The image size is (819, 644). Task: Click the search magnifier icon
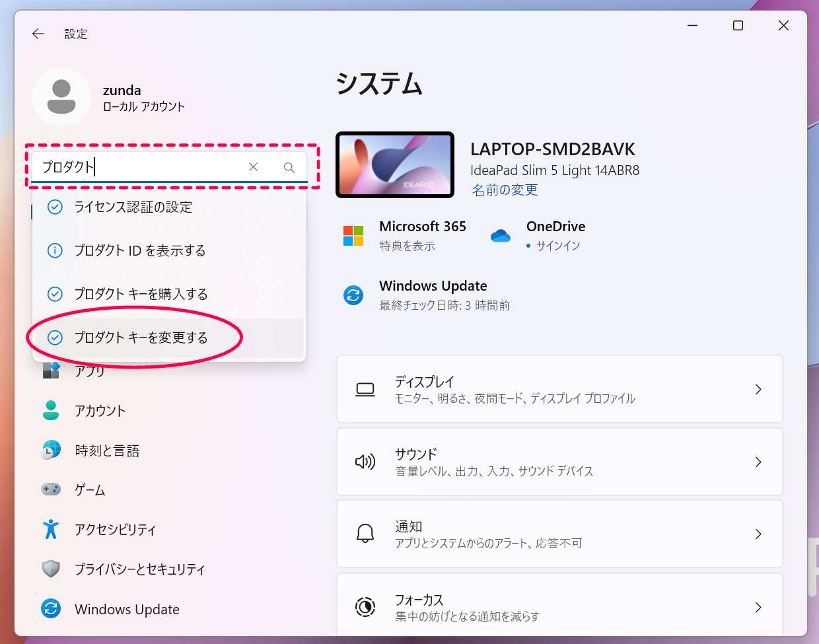[289, 167]
